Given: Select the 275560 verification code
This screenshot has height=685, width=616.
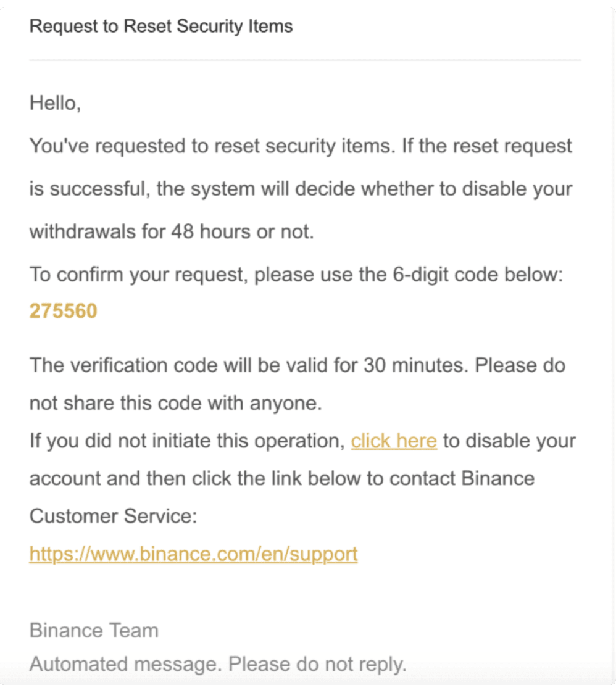Looking at the screenshot, I should (x=64, y=311).
